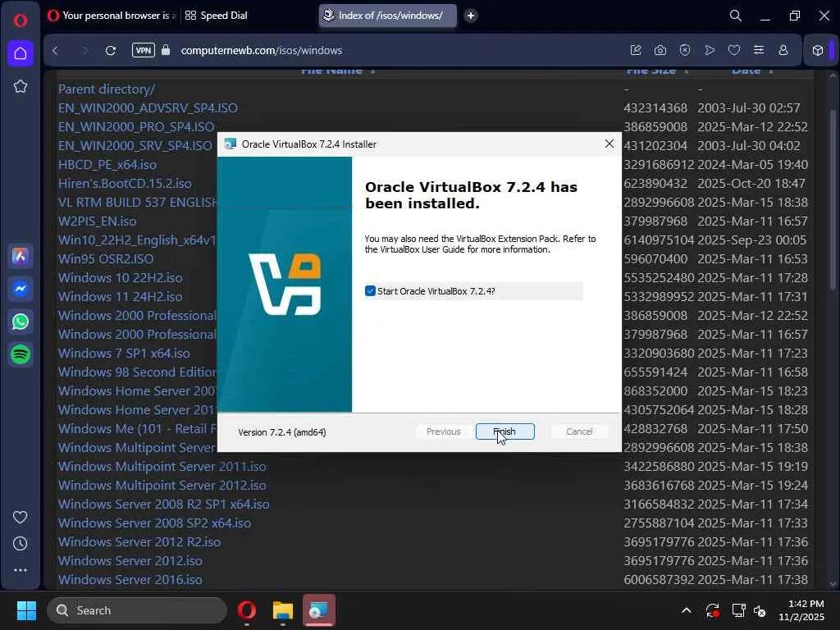Search tabs with magnifier icon
This screenshot has height=630, width=840.
tap(736, 16)
